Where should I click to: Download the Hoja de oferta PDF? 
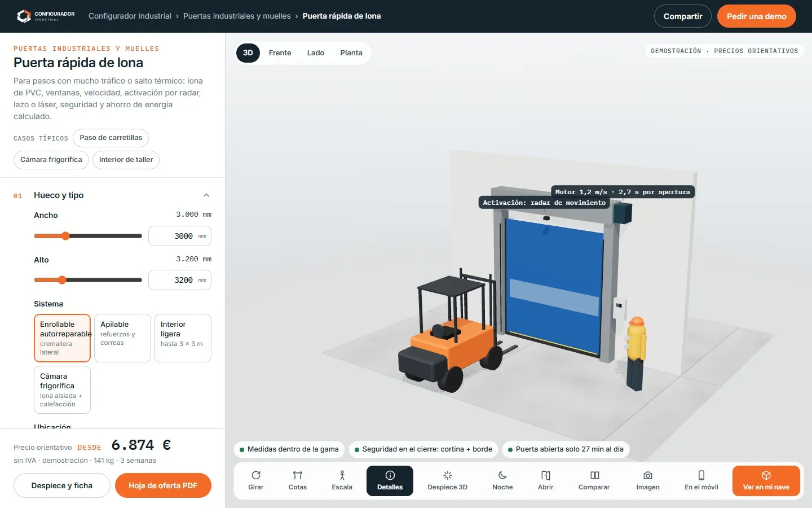click(163, 485)
